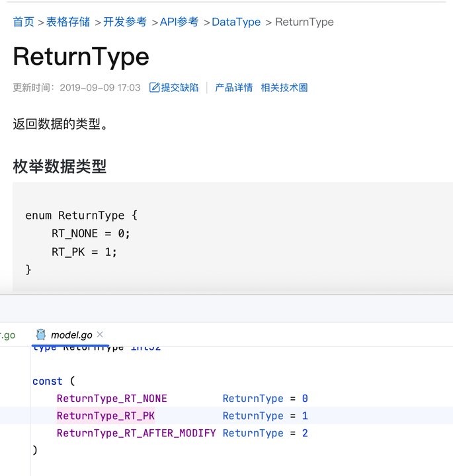Close the model.go editor tab
This screenshot has height=476, width=453.
click(x=100, y=335)
